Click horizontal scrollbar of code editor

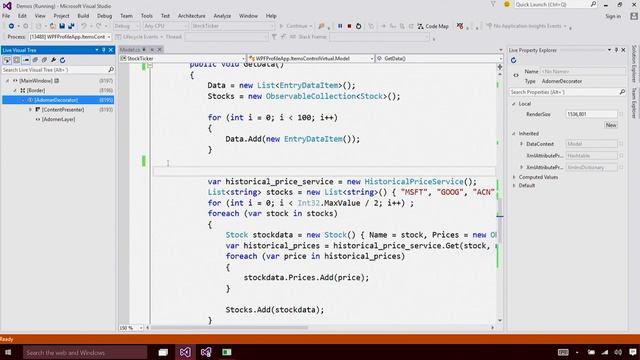pyautogui.click(x=230, y=328)
